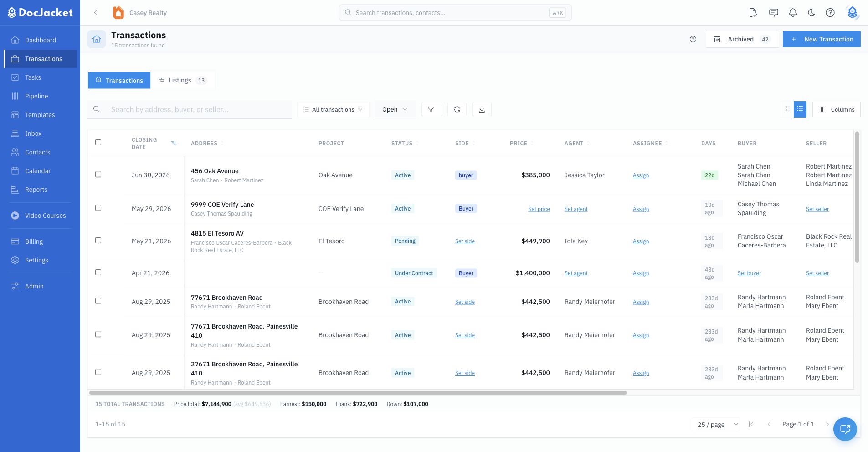Screen dimensions: 868x452
Task: Open the user profile avatar
Action: point(852,13)
